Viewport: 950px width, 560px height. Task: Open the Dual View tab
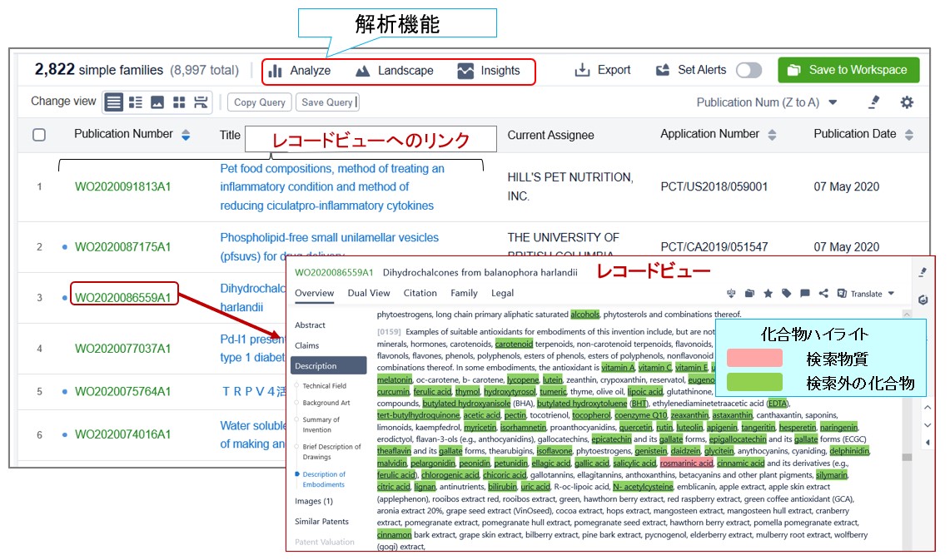[x=369, y=292]
